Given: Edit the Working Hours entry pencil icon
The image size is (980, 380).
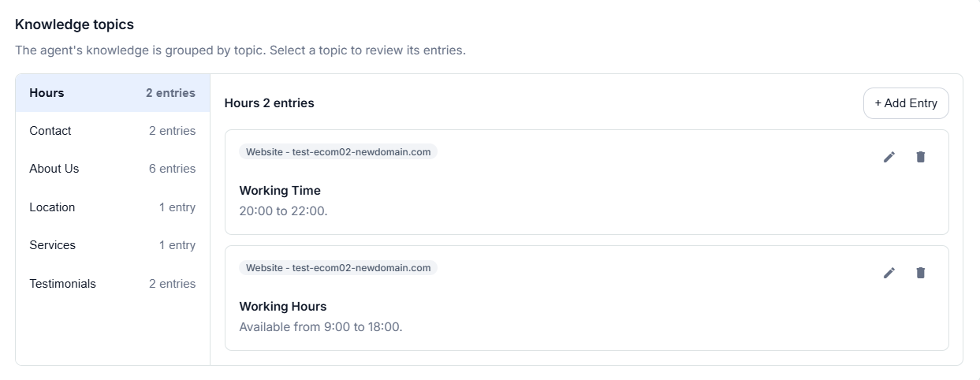Looking at the screenshot, I should pos(889,273).
